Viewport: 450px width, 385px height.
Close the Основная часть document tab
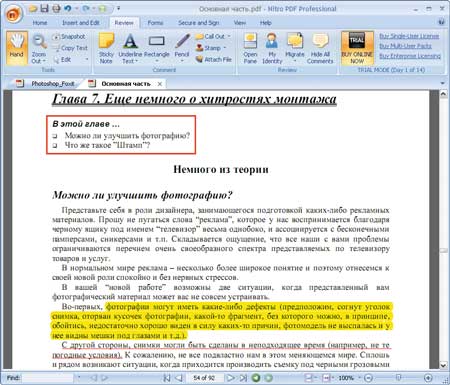click(160, 84)
